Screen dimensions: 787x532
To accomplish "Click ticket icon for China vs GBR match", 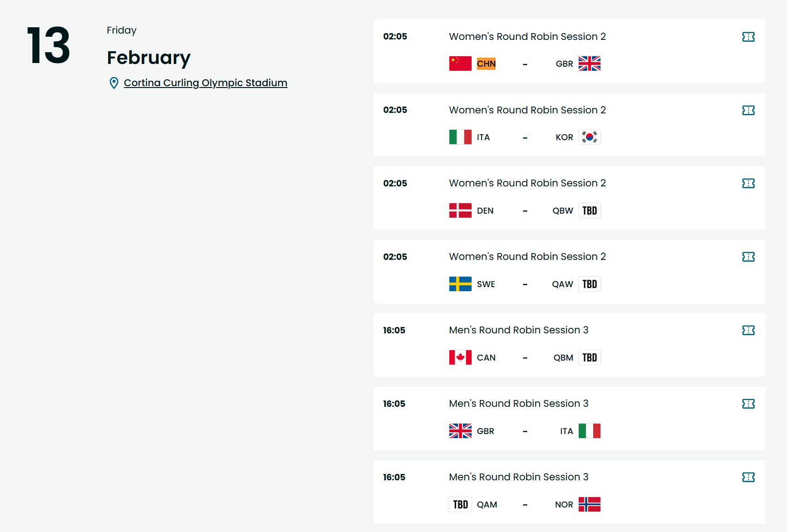I will pos(748,37).
